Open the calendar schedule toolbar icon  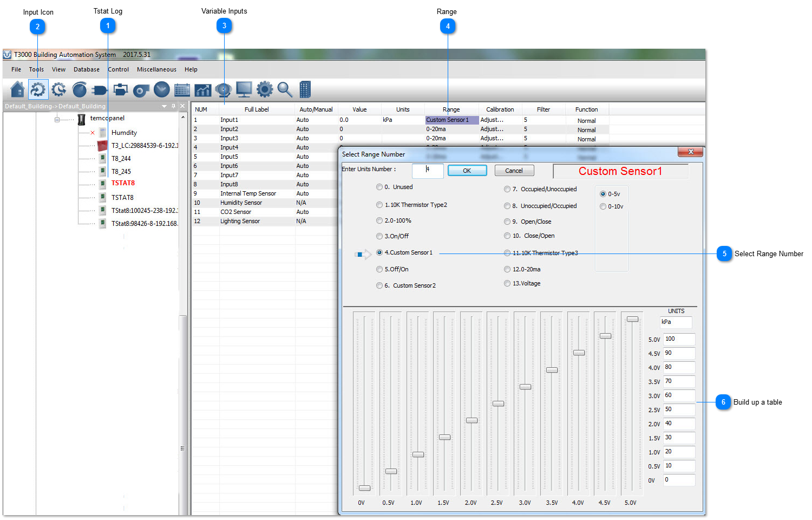182,89
